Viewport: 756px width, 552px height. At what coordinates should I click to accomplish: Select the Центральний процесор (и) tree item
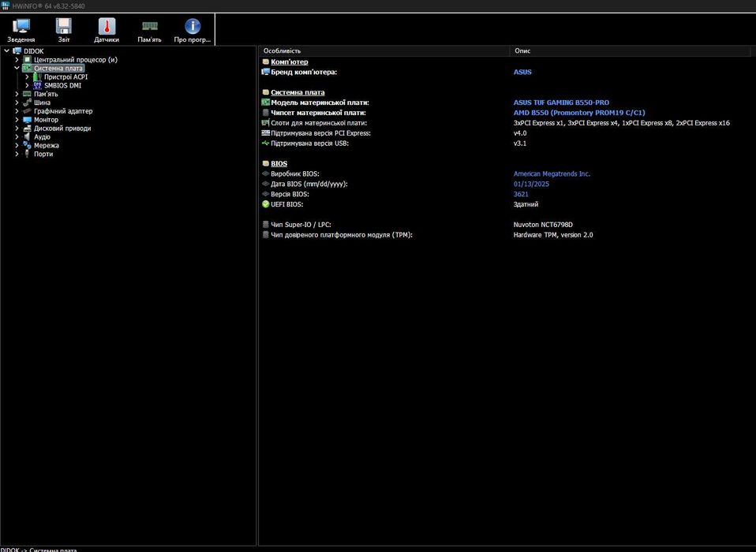[76, 60]
